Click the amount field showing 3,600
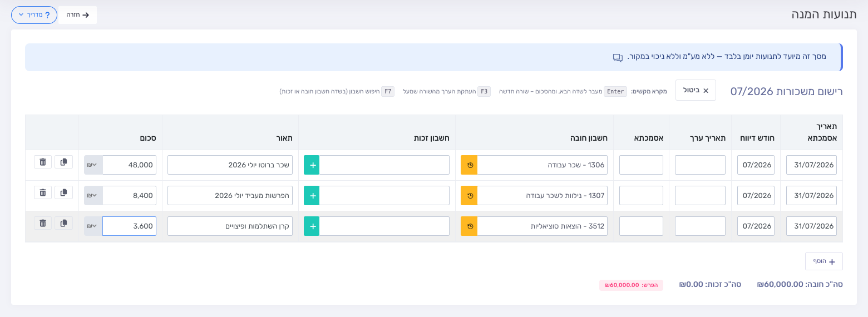The image size is (868, 317). [x=129, y=226]
